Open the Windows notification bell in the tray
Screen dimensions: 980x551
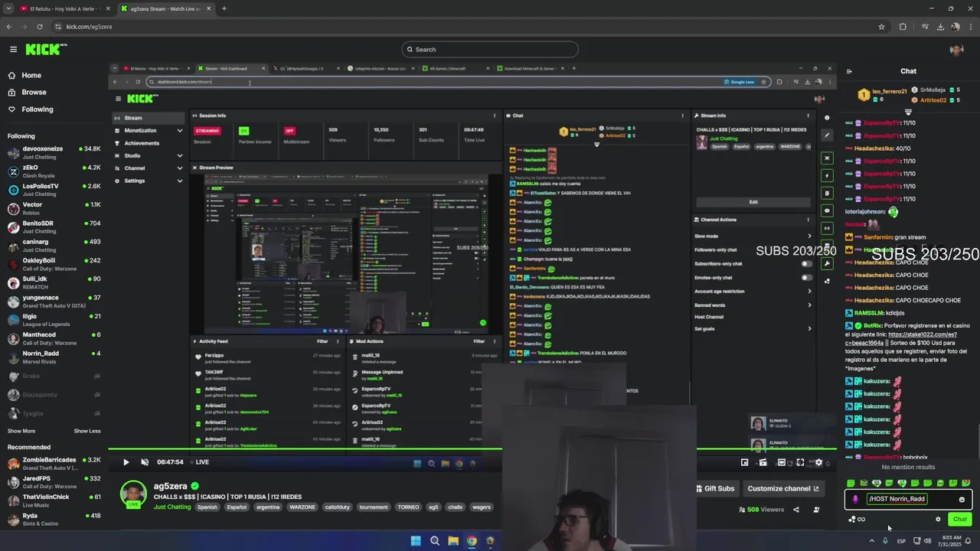[x=968, y=541]
